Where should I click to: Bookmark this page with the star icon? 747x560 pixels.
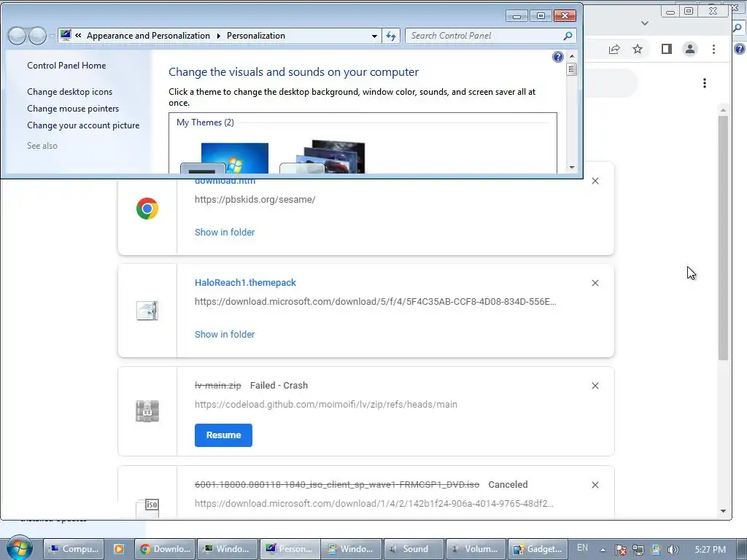point(638,49)
